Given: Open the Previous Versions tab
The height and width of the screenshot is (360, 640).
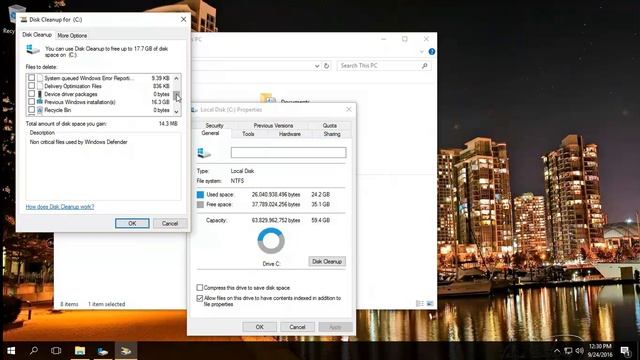Looking at the screenshot, I should (273, 126).
